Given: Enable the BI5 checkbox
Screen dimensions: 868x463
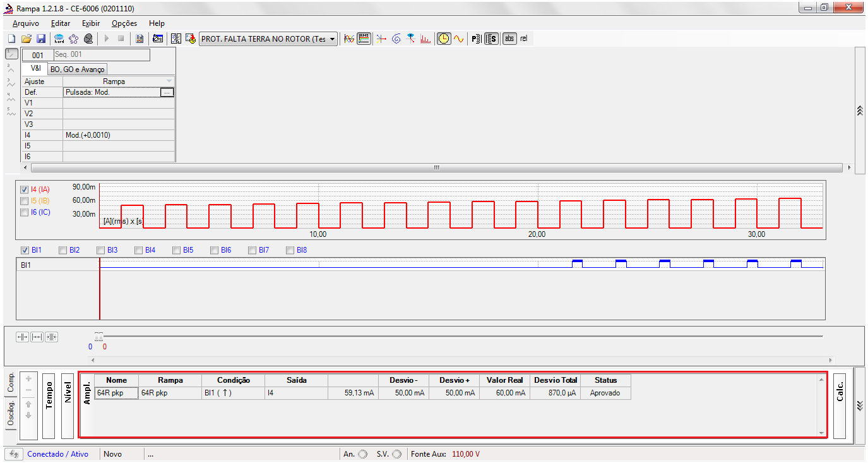Looking at the screenshot, I should pos(176,250).
